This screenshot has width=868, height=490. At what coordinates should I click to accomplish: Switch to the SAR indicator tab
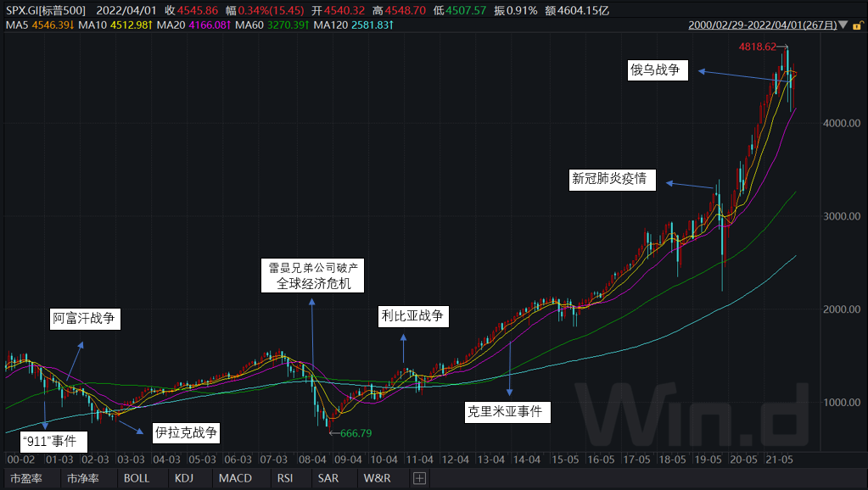coord(328,478)
